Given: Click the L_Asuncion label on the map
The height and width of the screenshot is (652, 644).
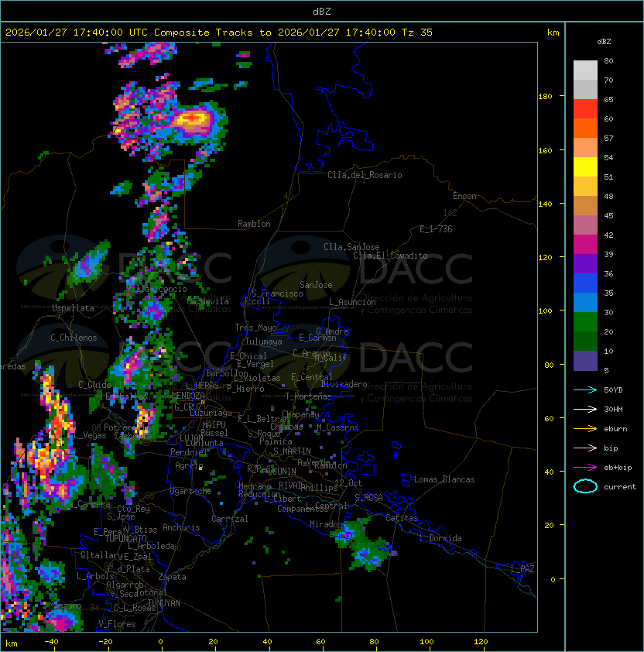Looking at the screenshot, I should pyautogui.click(x=352, y=302).
